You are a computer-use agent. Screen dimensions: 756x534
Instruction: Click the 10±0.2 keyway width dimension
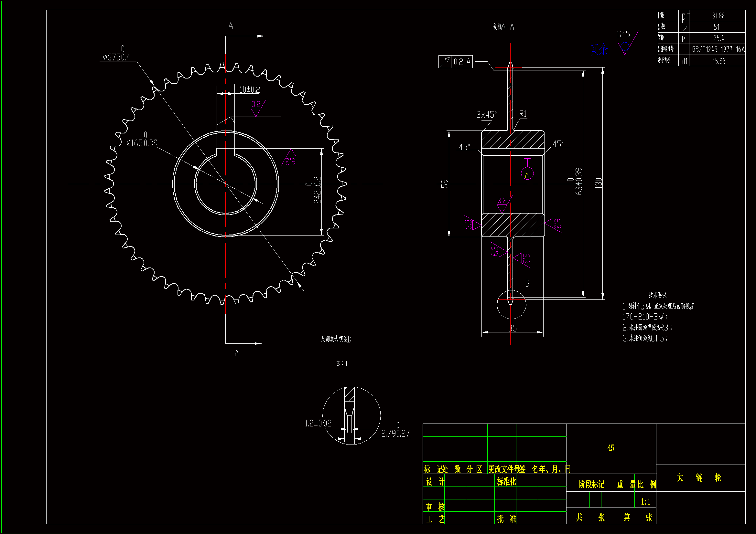(249, 89)
